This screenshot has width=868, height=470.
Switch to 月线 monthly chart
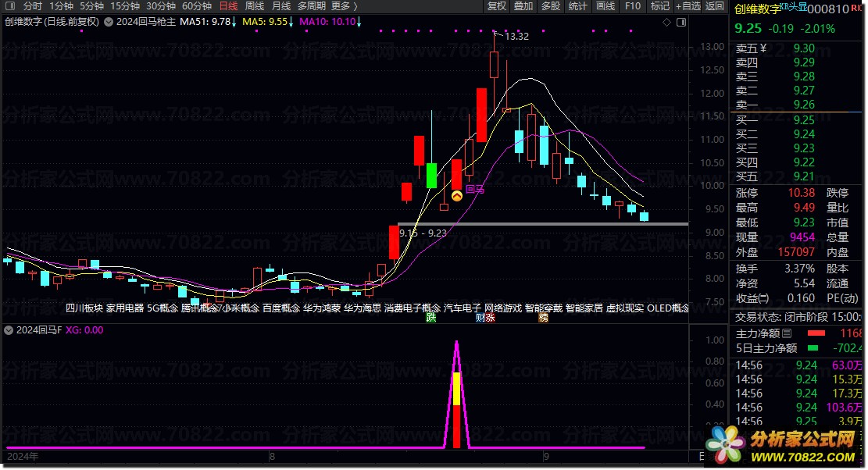pyautogui.click(x=281, y=6)
